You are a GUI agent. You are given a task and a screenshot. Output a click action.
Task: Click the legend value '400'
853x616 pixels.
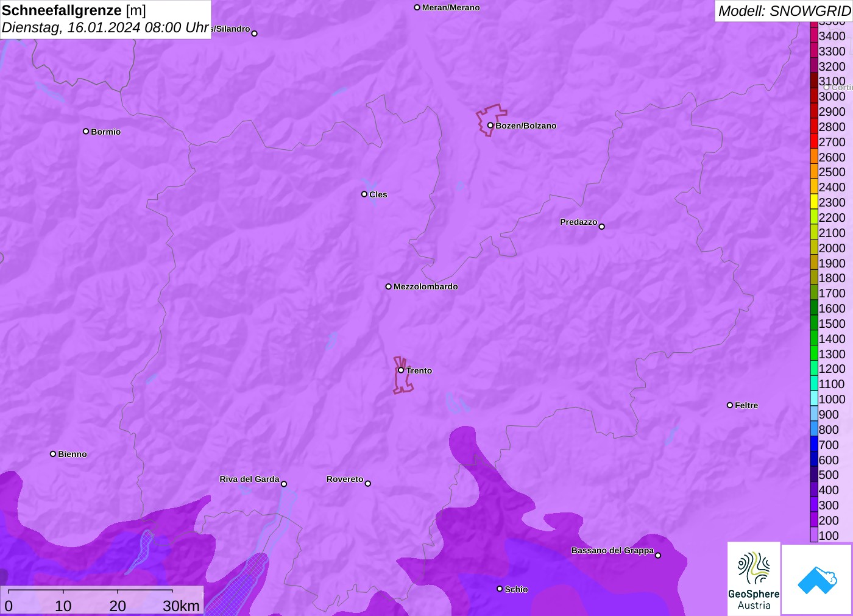829,490
